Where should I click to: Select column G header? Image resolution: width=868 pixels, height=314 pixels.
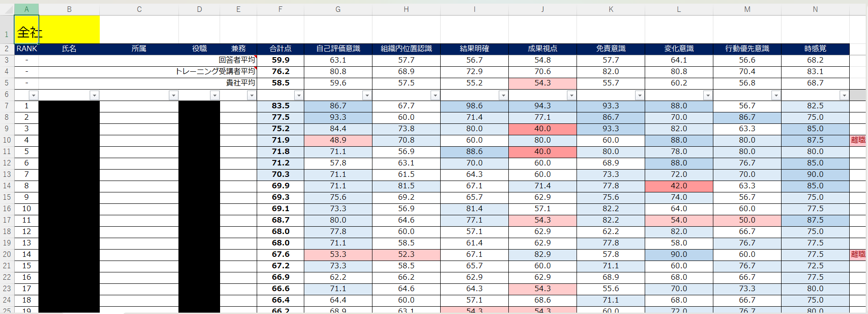pos(338,9)
